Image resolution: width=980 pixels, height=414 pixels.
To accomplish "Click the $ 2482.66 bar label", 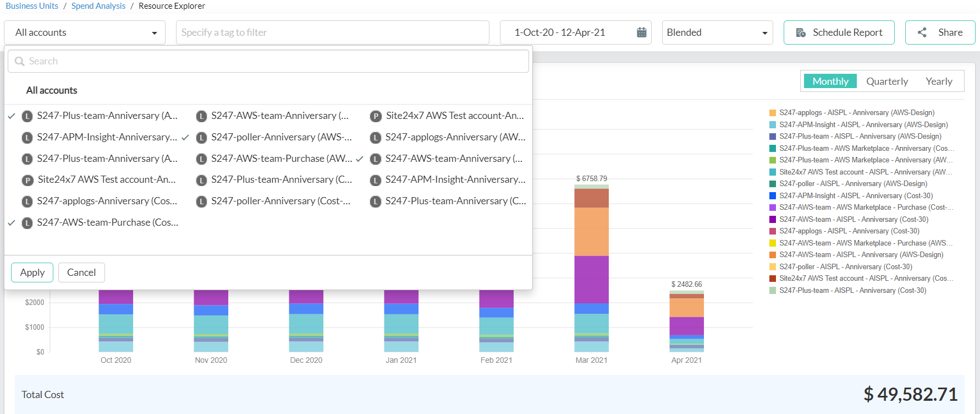I will pos(686,285).
